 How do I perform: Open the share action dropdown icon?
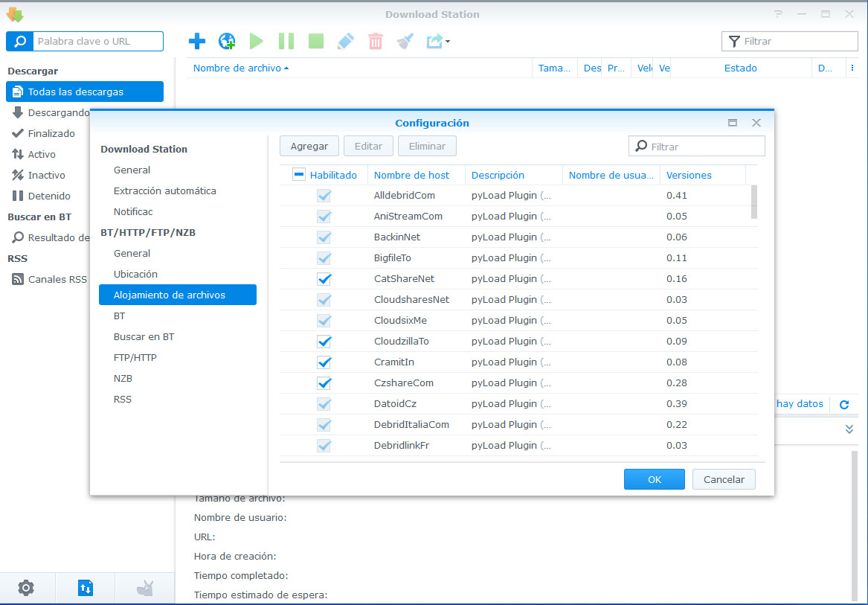[x=438, y=41]
